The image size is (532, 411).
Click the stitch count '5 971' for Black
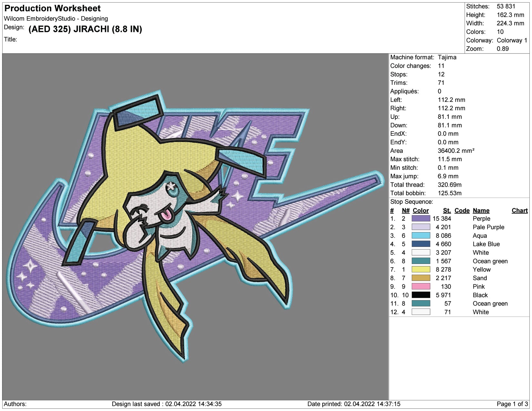pyautogui.click(x=443, y=295)
